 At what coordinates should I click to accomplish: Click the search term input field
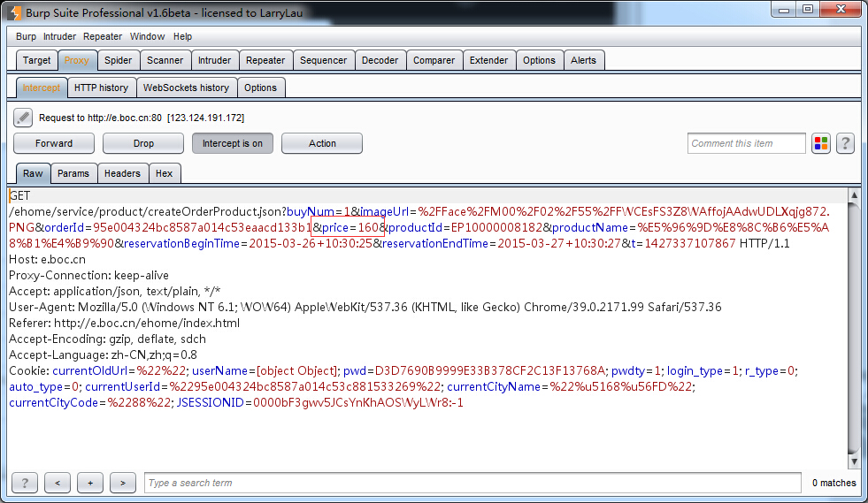click(x=472, y=483)
